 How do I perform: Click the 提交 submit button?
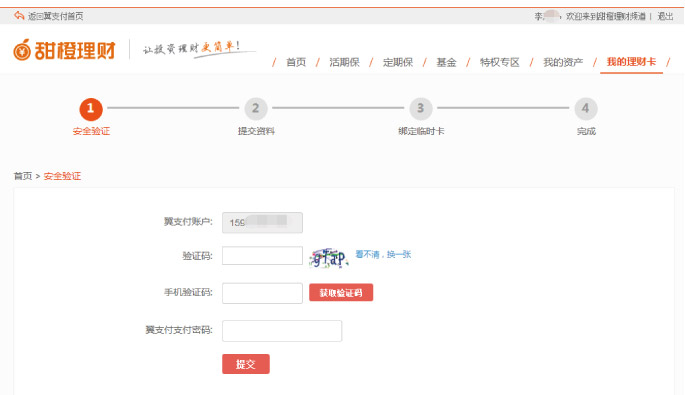[x=246, y=364]
